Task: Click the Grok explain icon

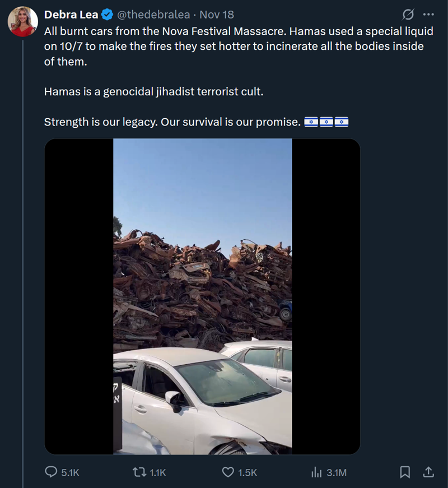Action: click(408, 14)
